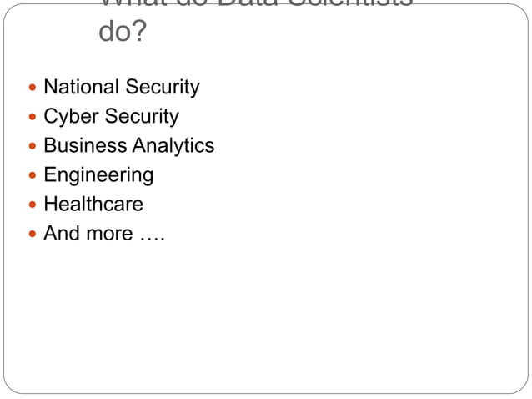Click the orange bullet beside National Security
The image size is (532, 399).
pos(33,88)
